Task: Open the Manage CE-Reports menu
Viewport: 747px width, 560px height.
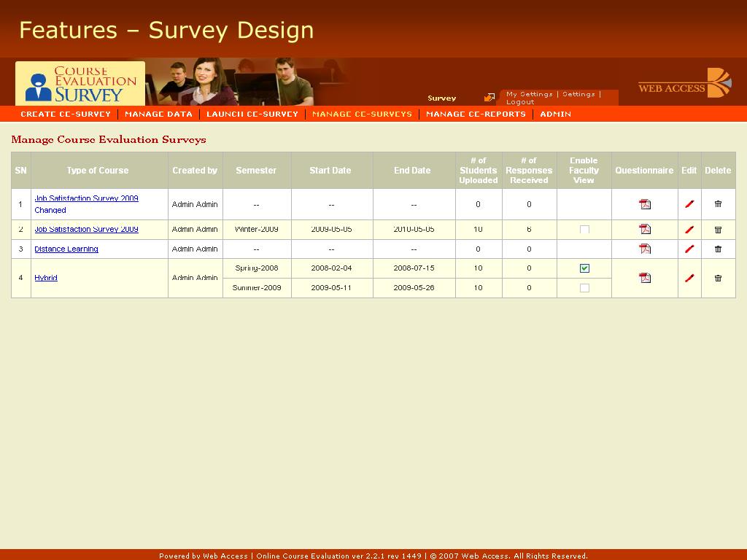Action: 476,114
